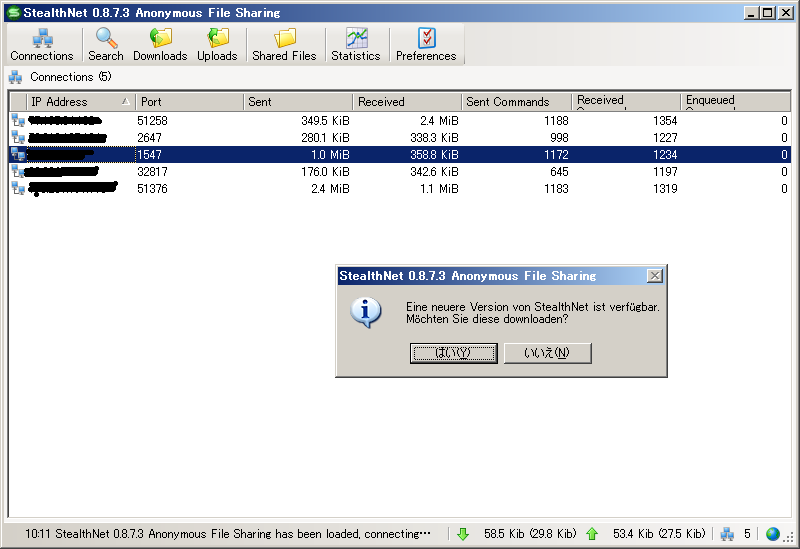Viewport: 800px width, 549px height.
Task: Click the globe icon in status bar
Action: tap(772, 534)
